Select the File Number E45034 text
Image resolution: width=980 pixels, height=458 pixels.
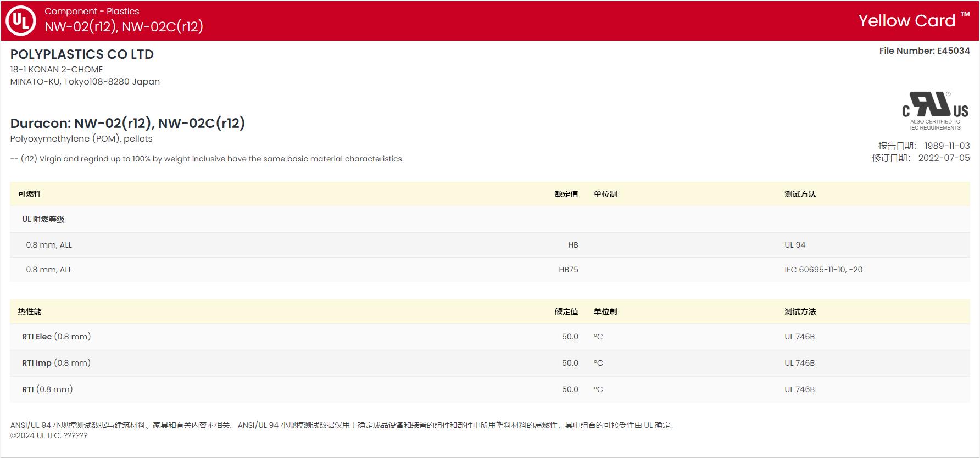tap(925, 51)
